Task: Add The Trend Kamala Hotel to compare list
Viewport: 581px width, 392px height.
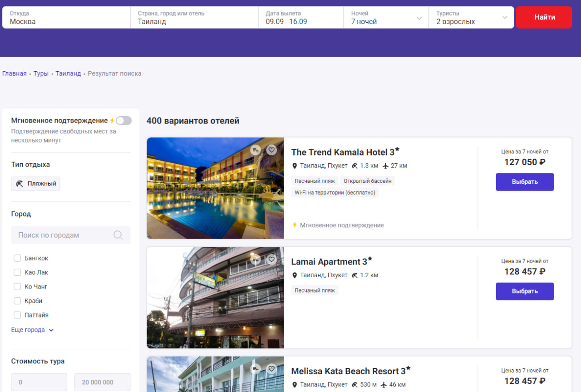Action: 256,150
